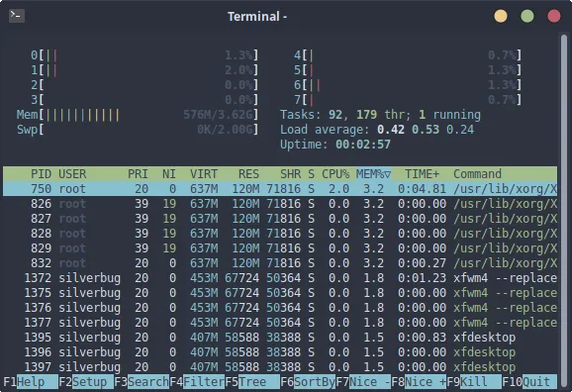Toggle F5 Tree view
Image resolution: width=572 pixels, height=392 pixels.
pos(252,382)
